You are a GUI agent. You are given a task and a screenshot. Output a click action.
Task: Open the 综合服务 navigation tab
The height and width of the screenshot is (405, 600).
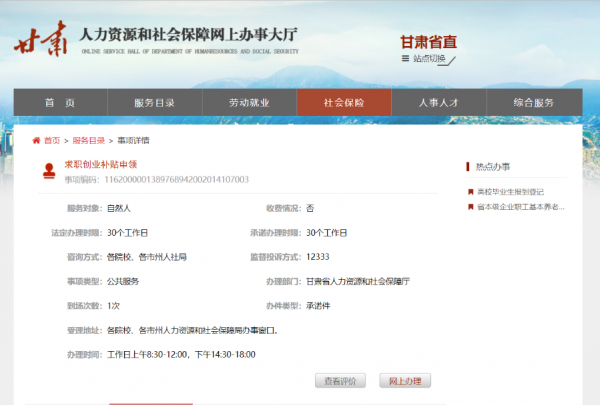pyautogui.click(x=534, y=103)
